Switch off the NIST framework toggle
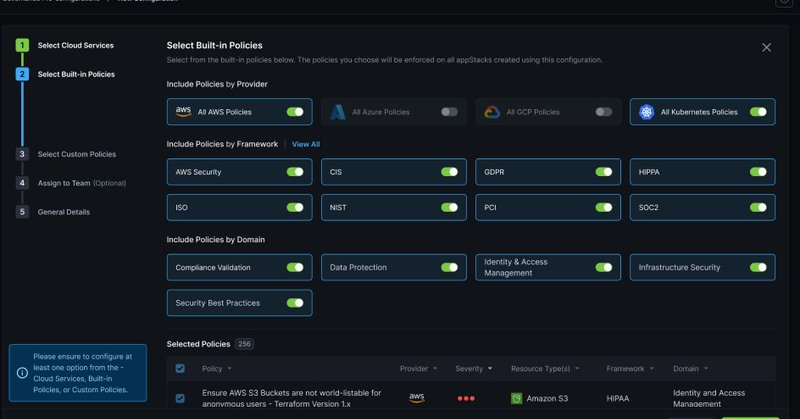Image resolution: width=800 pixels, height=419 pixels. point(449,207)
